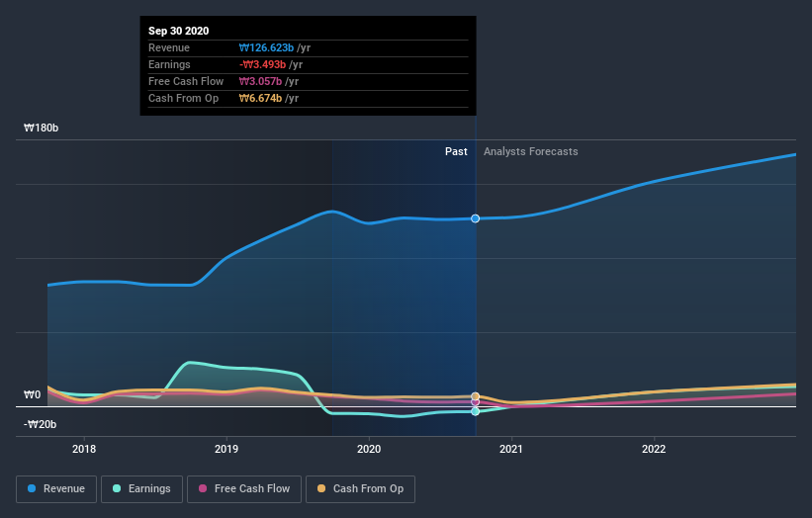Click the blue Revenue data point marker

click(x=476, y=218)
